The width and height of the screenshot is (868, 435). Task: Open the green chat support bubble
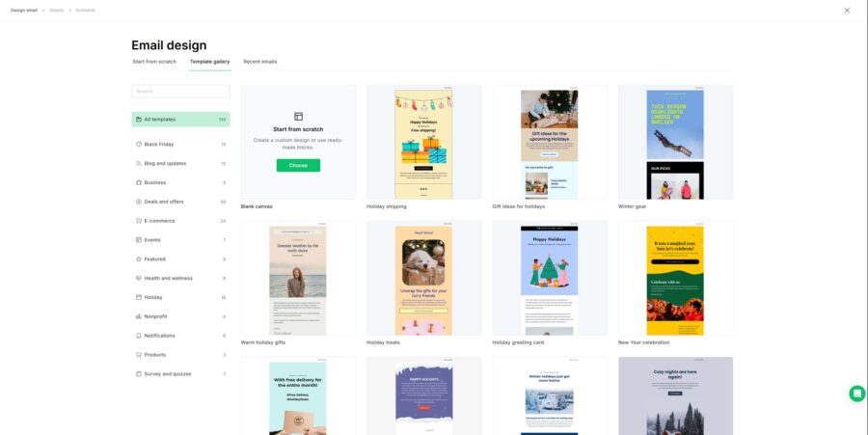[857, 394]
